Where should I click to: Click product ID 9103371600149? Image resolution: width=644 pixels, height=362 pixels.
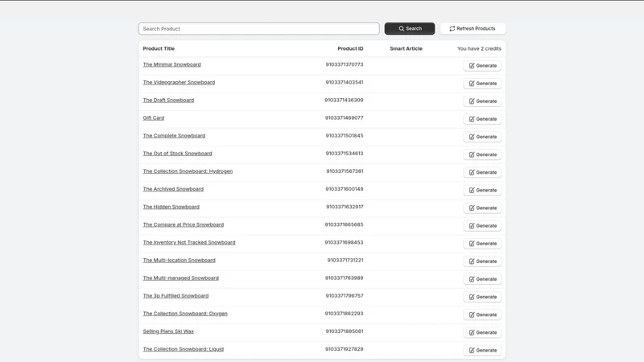(x=345, y=189)
